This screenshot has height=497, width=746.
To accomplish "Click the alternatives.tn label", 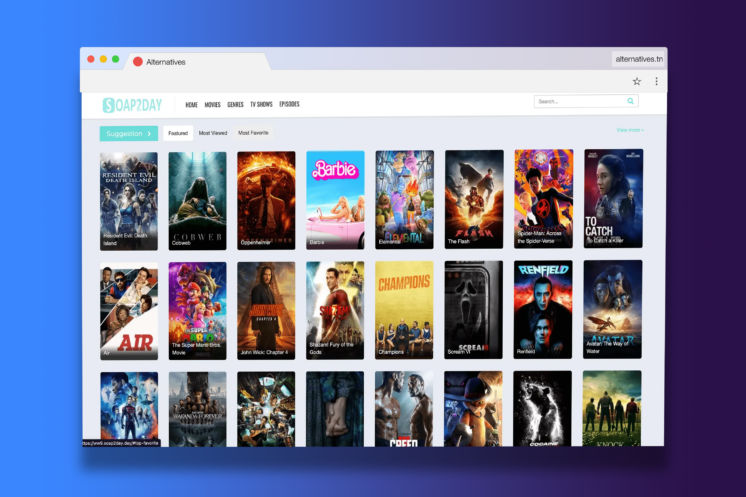I will tap(638, 59).
